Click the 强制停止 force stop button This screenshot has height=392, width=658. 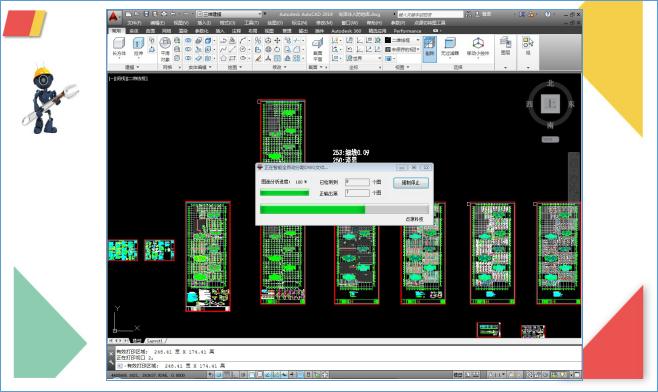click(410, 183)
